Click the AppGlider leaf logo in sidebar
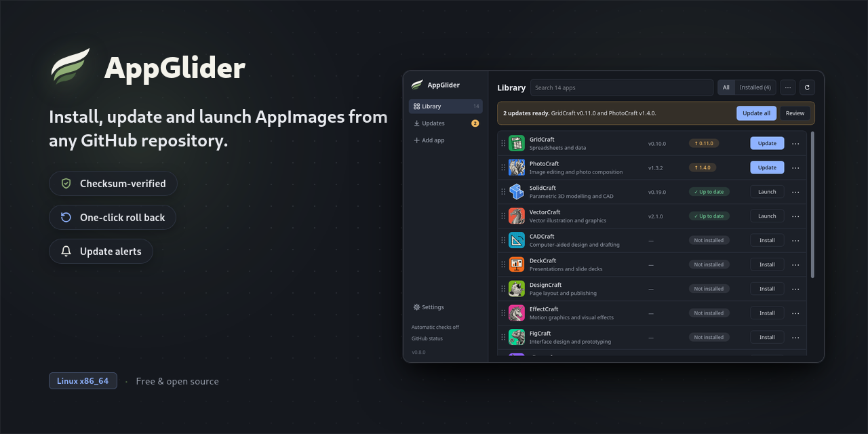The image size is (868, 434). click(417, 85)
